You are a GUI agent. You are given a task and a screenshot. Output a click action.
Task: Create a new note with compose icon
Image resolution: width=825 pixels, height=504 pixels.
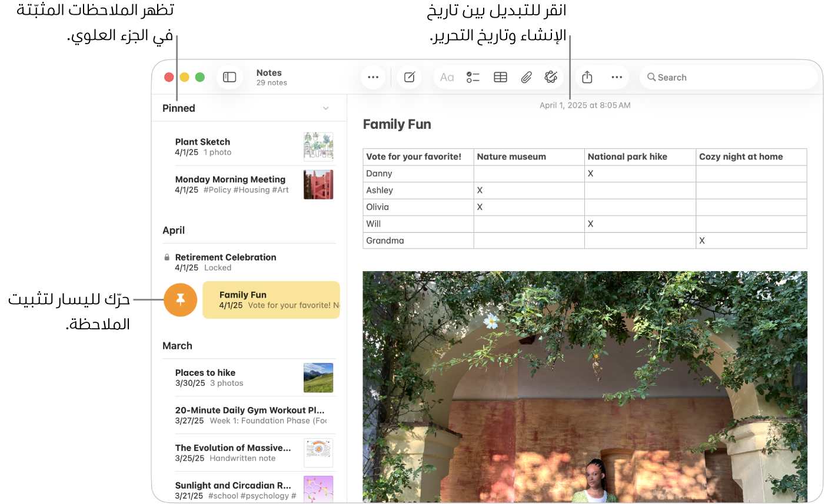coord(410,77)
